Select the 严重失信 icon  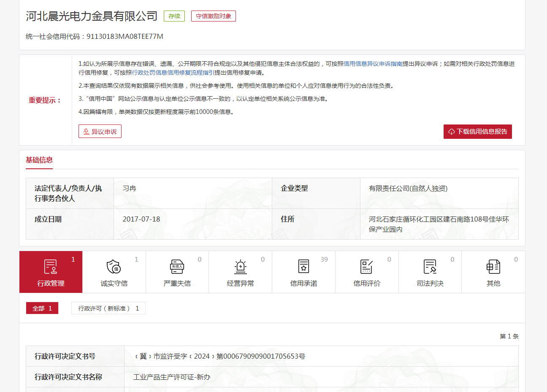pyautogui.click(x=177, y=267)
